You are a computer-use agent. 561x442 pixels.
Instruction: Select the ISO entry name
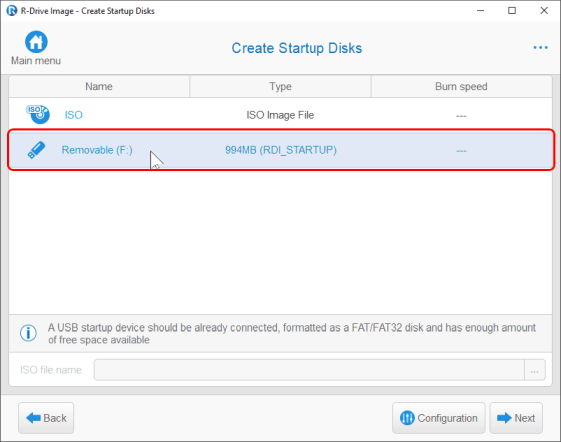tap(73, 115)
